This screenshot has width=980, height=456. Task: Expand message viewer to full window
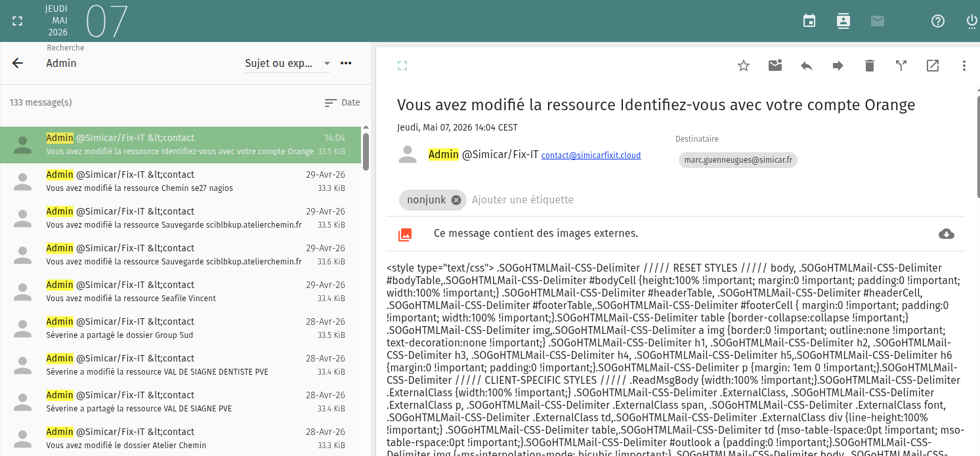402,65
